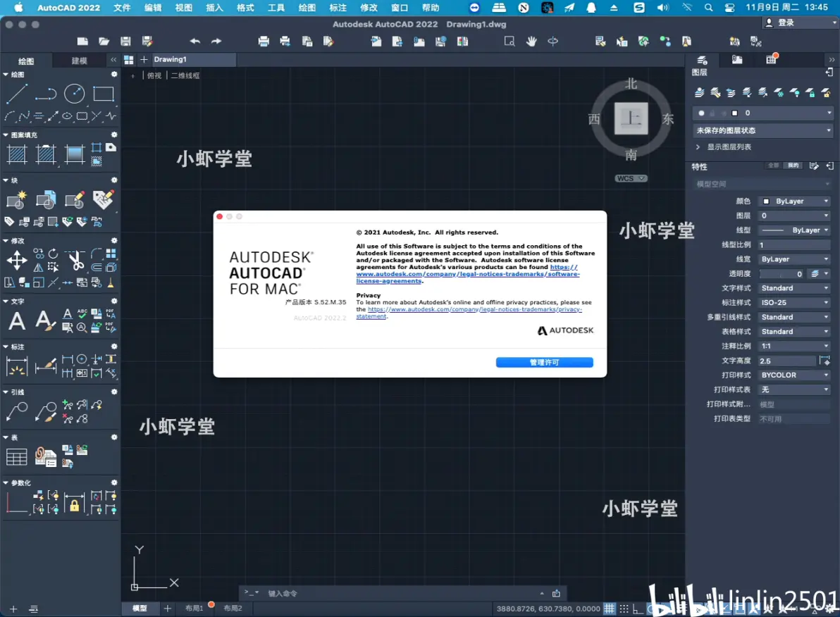Click the Zoom window toolbar icon
Image resolution: width=840 pixels, height=617 pixels.
509,42
